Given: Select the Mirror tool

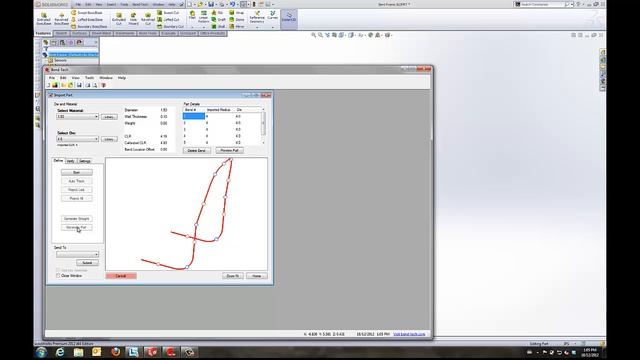Looking at the screenshot, I should point(237,26).
